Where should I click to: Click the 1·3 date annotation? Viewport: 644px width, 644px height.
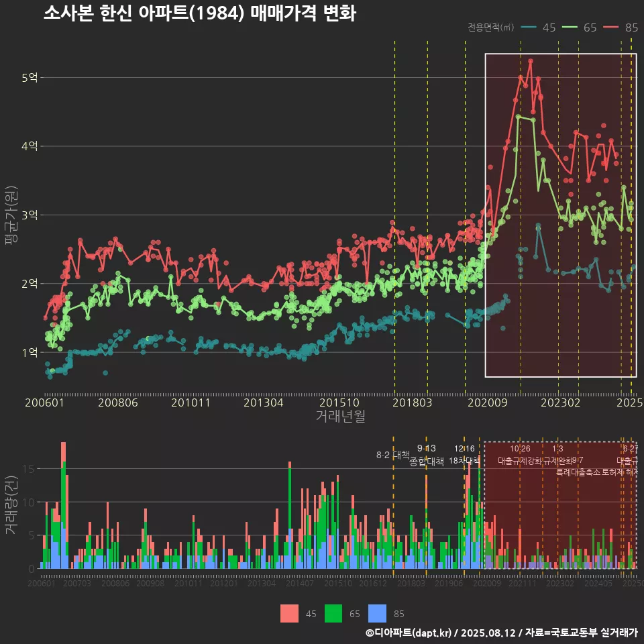(x=557, y=449)
